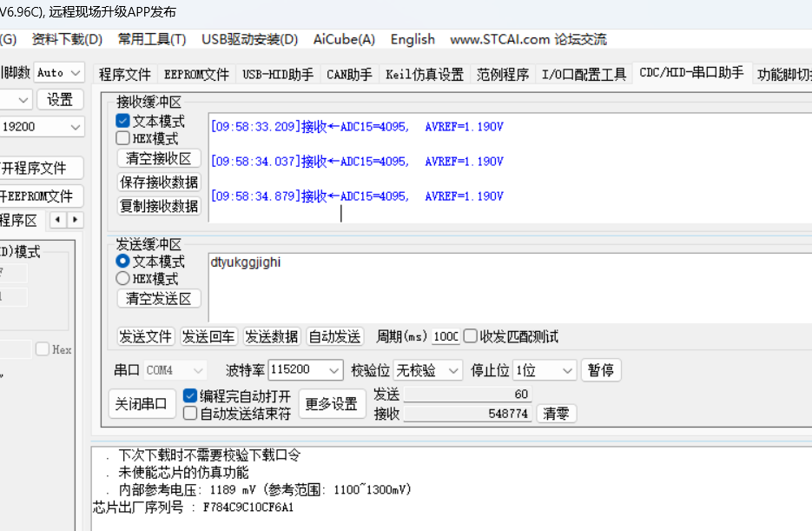
Task: Uncheck text mode in receive buffer
Action: pyautogui.click(x=123, y=121)
